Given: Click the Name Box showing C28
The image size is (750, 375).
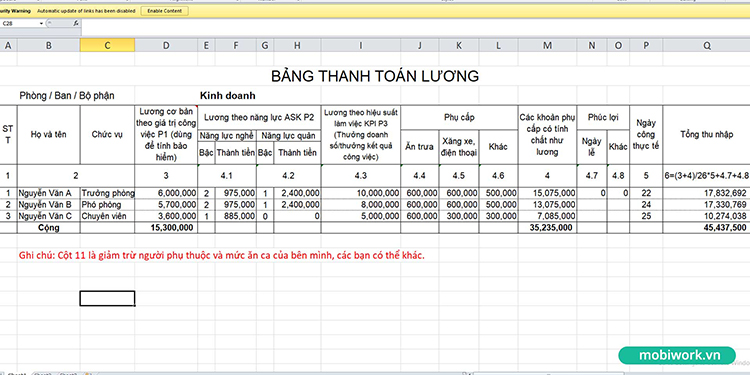Looking at the screenshot, I should pos(20,23).
